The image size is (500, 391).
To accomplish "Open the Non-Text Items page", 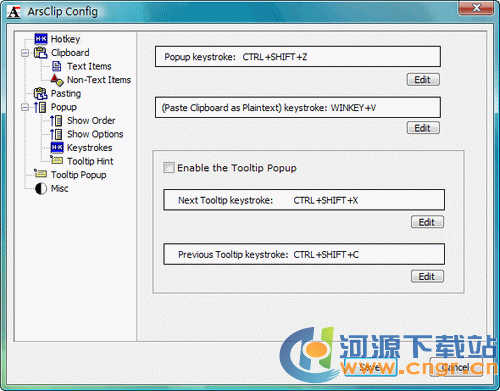I will click(x=99, y=80).
